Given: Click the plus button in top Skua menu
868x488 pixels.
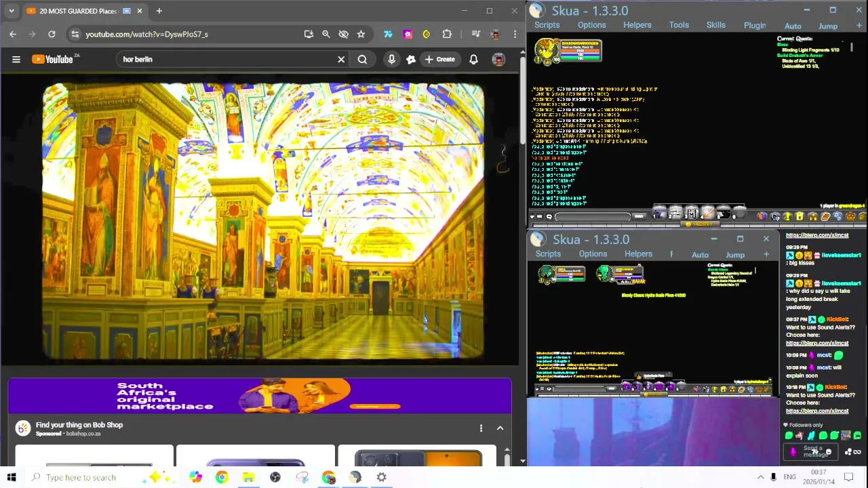Looking at the screenshot, I should click(x=859, y=26).
